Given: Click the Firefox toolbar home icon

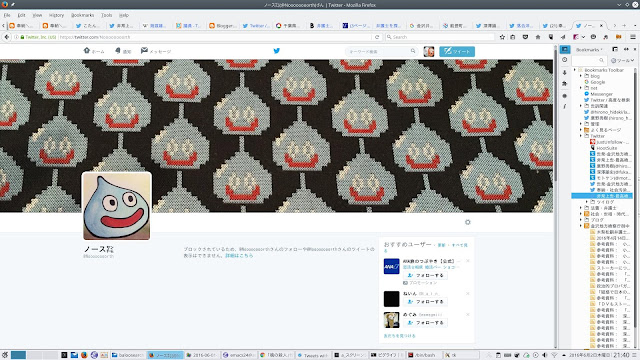Looking at the screenshot, I should coord(538,37).
